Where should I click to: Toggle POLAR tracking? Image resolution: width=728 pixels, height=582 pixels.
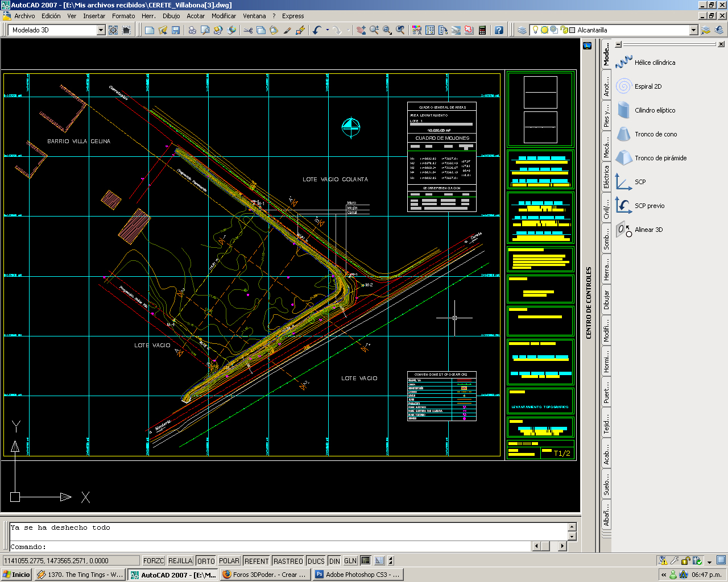[x=229, y=561]
